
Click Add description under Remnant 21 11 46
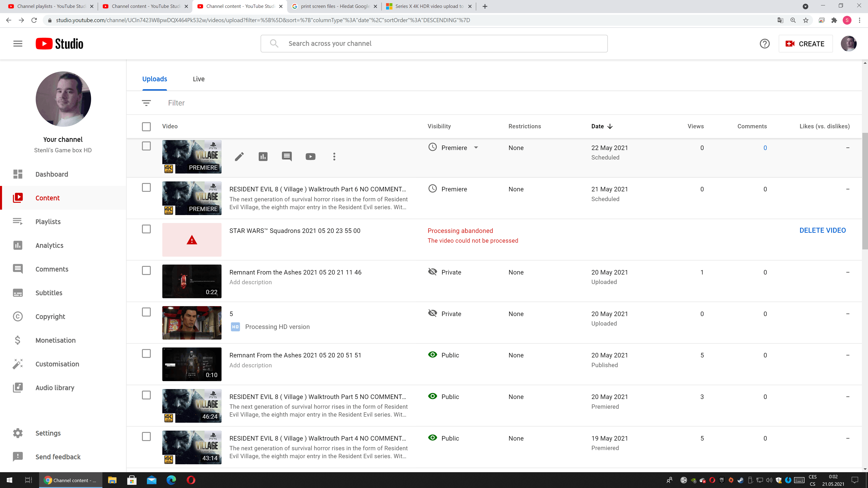(250, 282)
